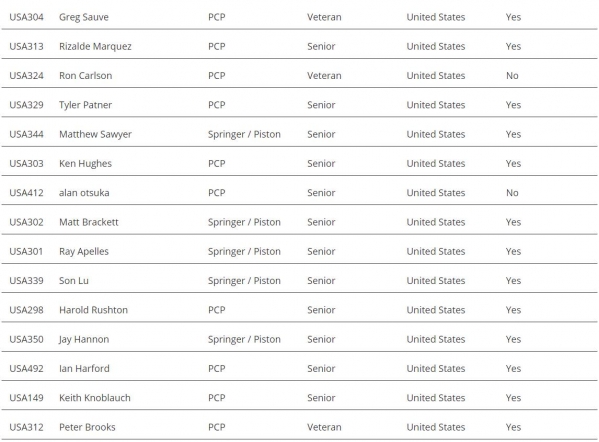Click alan otsuka's 'No' entry
599x442 pixels.
(x=512, y=193)
